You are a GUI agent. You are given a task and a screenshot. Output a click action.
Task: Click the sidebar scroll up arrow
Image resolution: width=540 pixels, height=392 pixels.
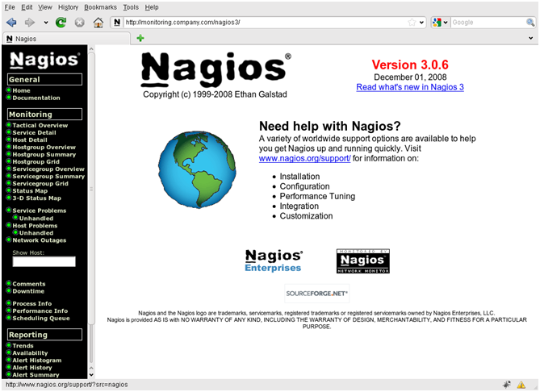[x=91, y=49]
